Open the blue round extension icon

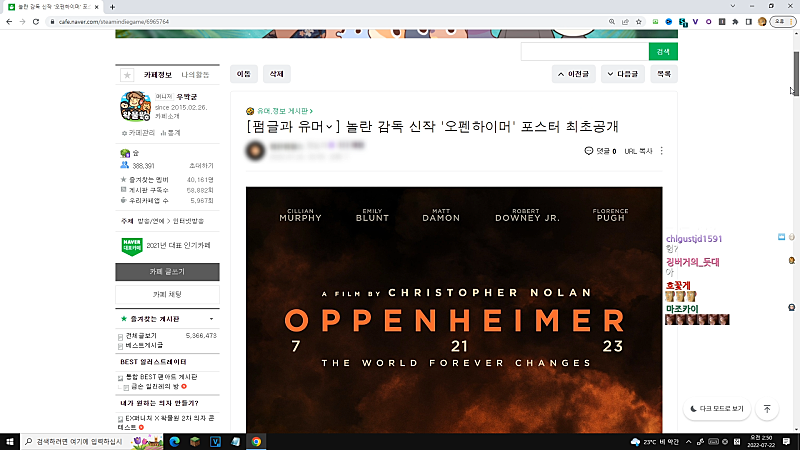click(669, 22)
